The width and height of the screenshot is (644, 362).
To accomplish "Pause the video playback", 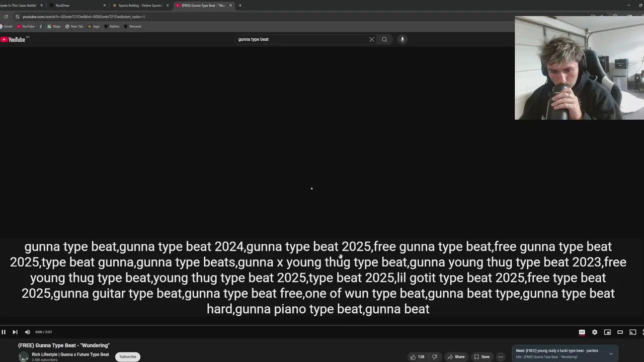I will tap(4, 332).
